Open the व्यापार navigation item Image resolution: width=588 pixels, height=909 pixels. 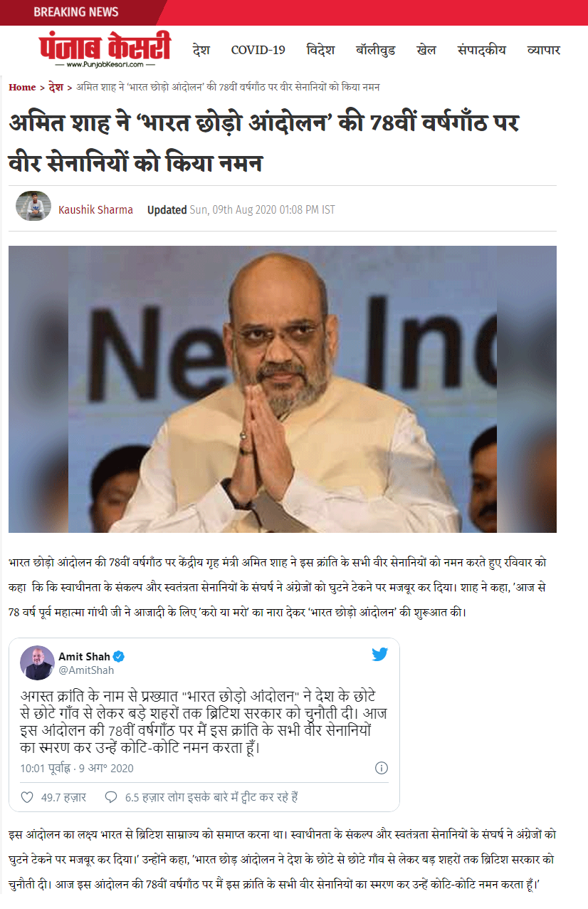543,50
